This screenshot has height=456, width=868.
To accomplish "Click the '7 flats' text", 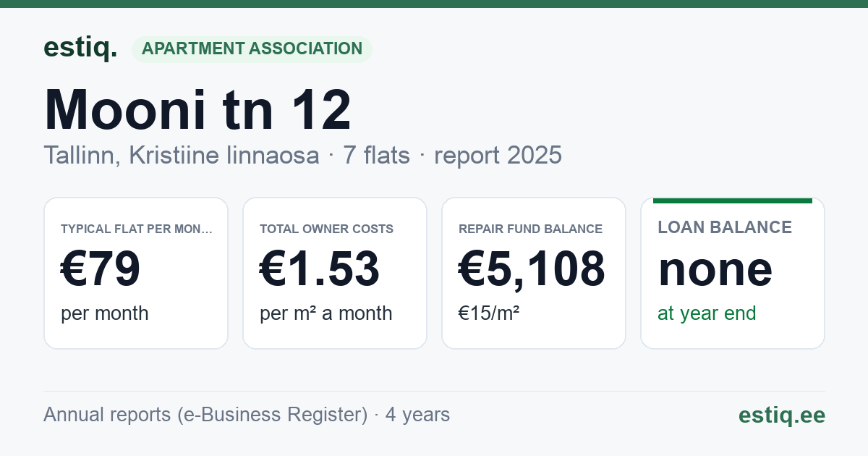I will 376,155.
